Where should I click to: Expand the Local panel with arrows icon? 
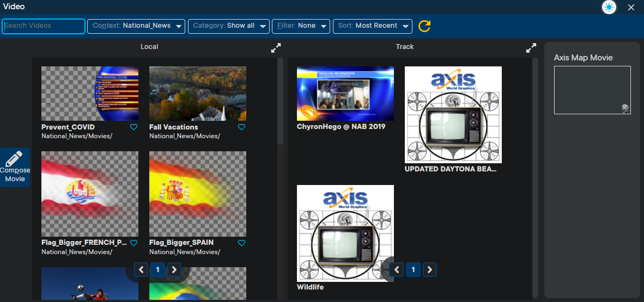(x=276, y=48)
